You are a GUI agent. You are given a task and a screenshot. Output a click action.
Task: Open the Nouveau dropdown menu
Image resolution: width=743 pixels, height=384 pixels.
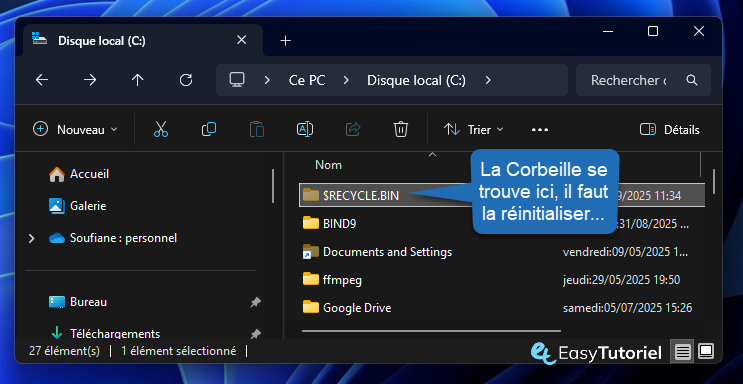coord(75,129)
